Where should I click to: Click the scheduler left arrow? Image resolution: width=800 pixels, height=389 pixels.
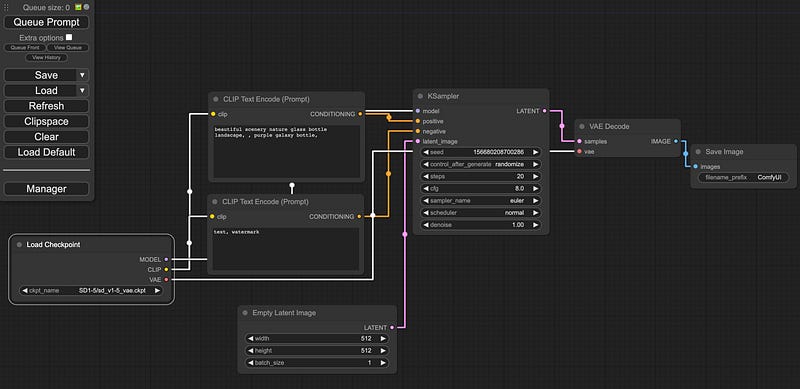[x=426, y=213]
